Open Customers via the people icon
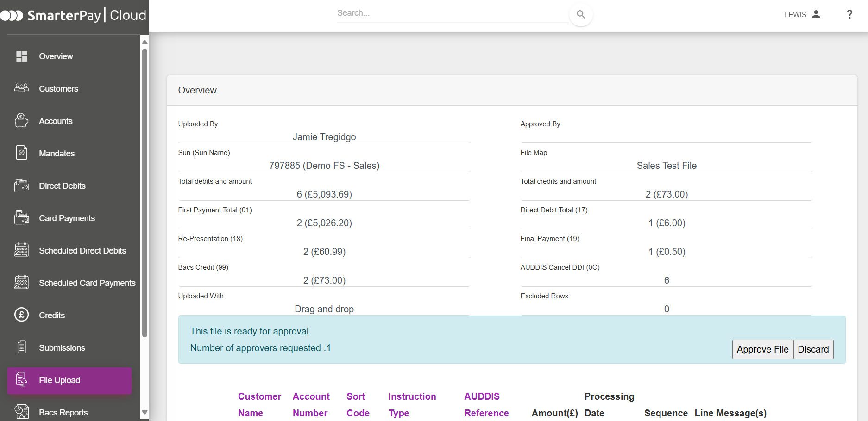The height and width of the screenshot is (421, 868). tap(22, 88)
